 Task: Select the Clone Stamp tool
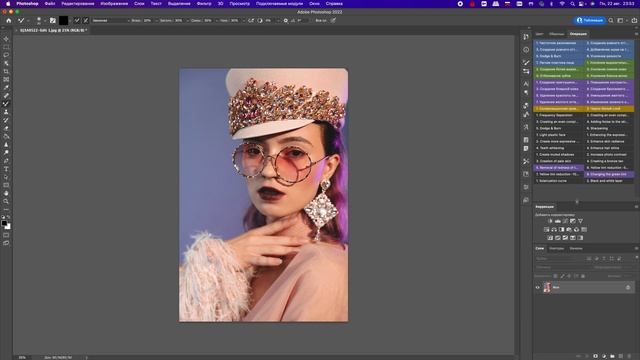coord(6,112)
